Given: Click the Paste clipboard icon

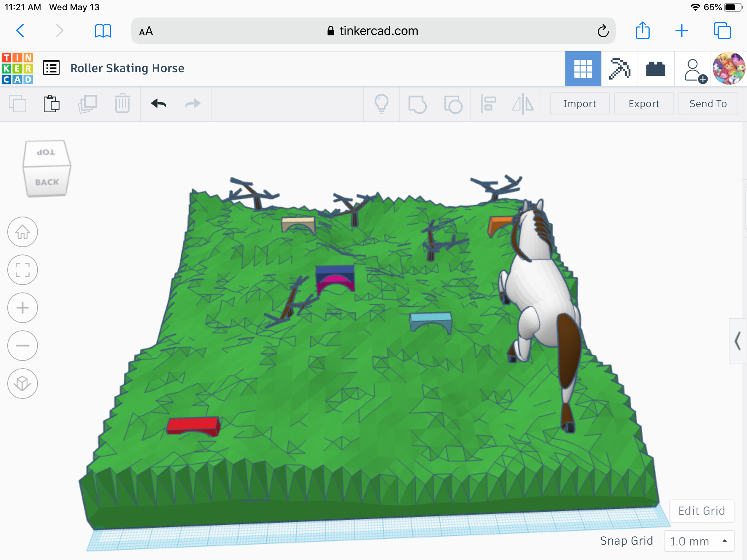Looking at the screenshot, I should [x=51, y=104].
